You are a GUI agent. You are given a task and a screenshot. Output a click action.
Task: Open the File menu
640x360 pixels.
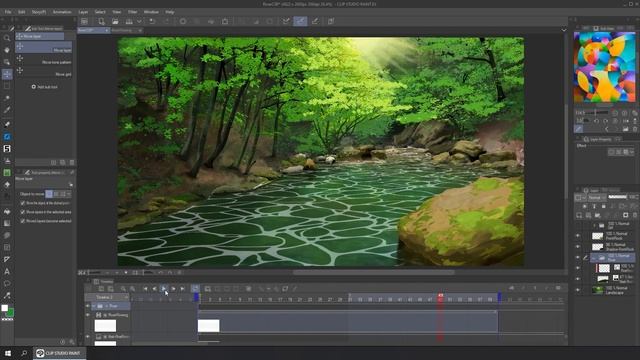click(x=8, y=12)
